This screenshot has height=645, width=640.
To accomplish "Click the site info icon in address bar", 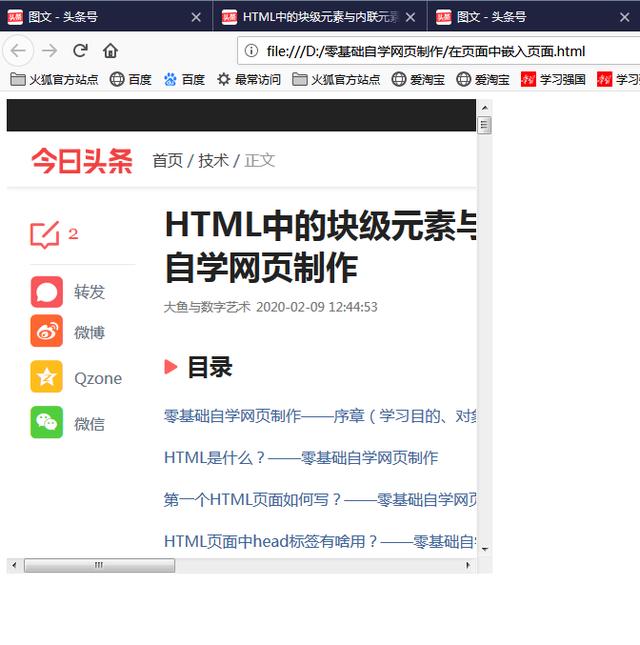I will click(x=251, y=51).
